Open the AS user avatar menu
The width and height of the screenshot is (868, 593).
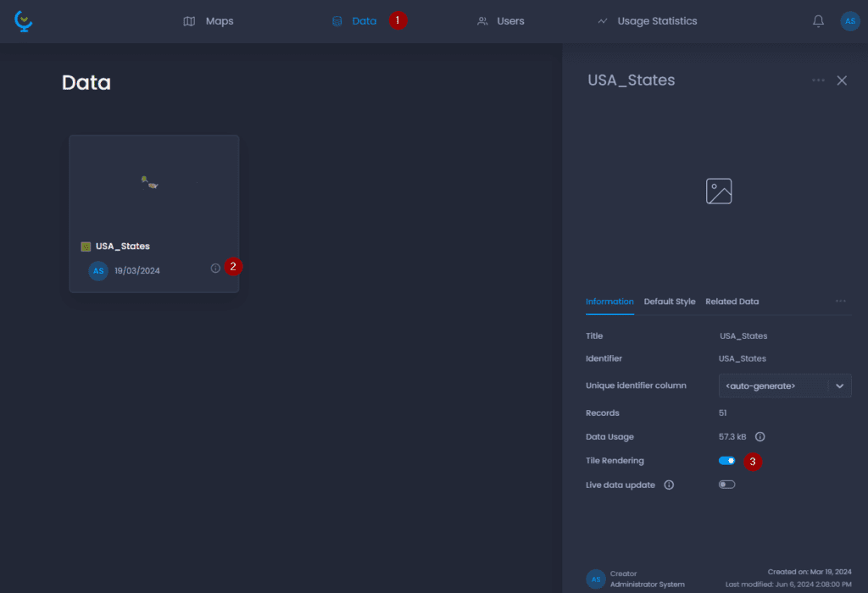tap(849, 21)
